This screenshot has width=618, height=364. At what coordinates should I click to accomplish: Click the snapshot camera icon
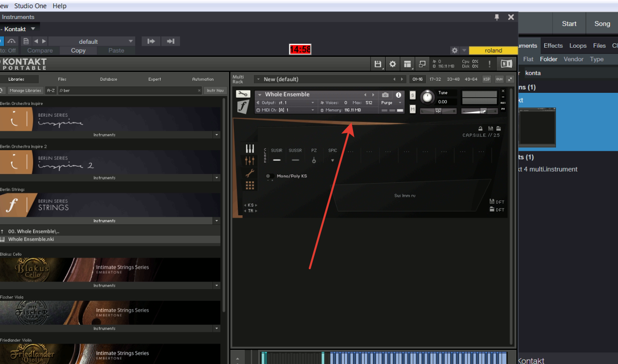(385, 95)
